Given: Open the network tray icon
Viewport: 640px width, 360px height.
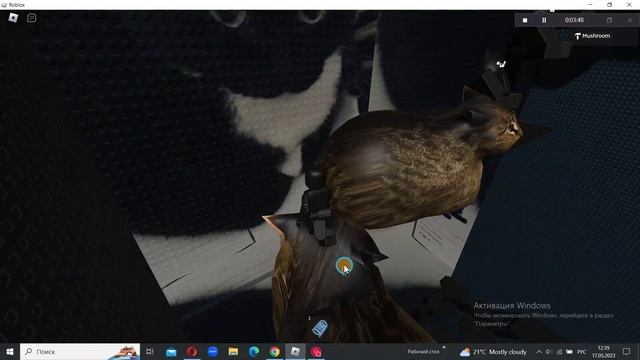Looking at the screenshot, I should (559, 352).
